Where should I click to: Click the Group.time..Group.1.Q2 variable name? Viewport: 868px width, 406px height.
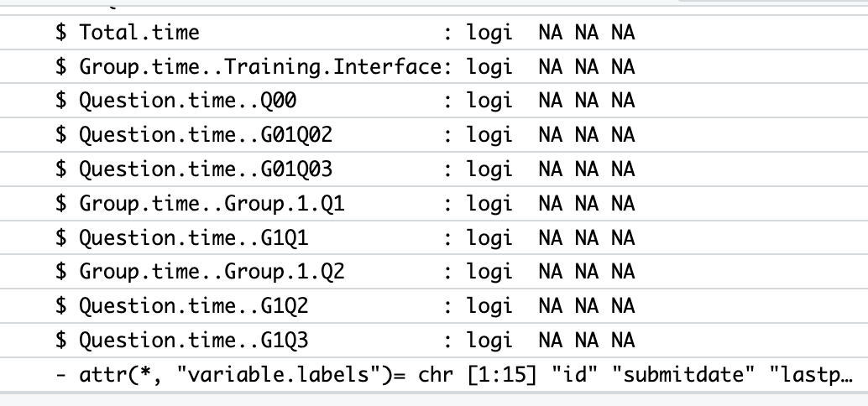click(212, 273)
